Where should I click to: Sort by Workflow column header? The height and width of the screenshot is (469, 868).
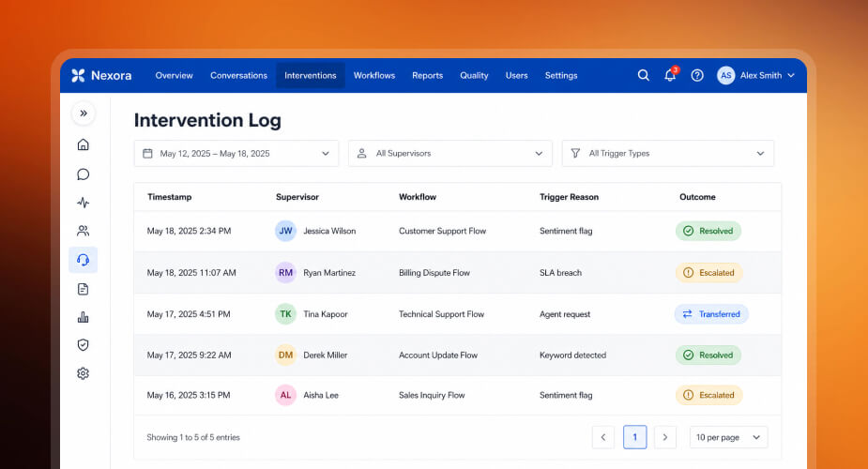418,197
